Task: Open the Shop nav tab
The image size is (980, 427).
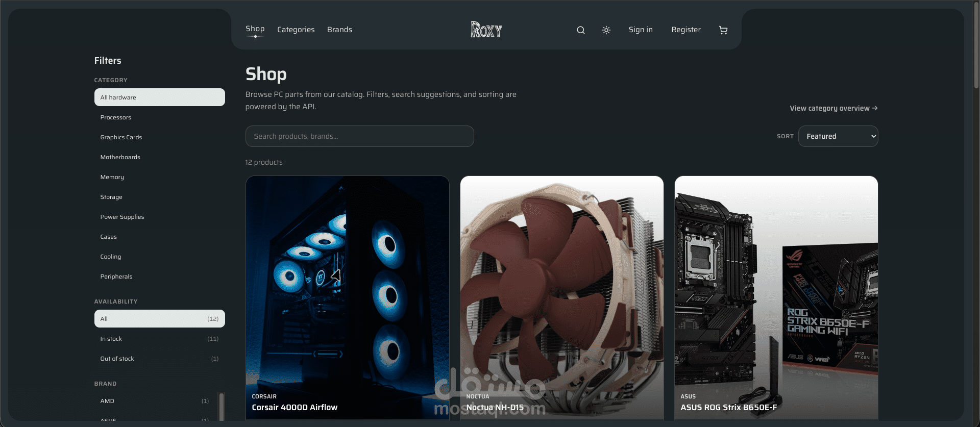Action: [x=255, y=29]
